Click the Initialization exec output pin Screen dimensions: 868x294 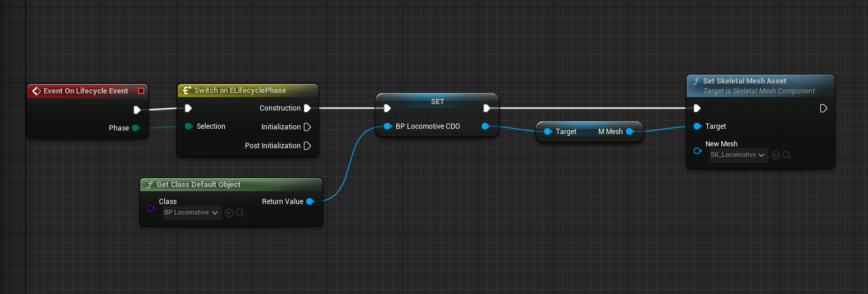(x=307, y=127)
